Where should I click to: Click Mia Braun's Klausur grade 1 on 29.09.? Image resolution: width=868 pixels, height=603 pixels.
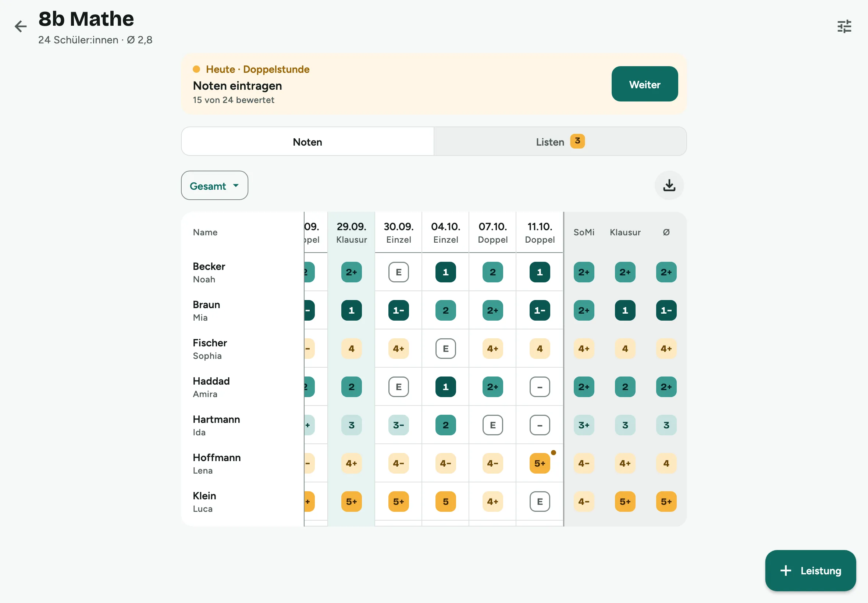(x=352, y=310)
